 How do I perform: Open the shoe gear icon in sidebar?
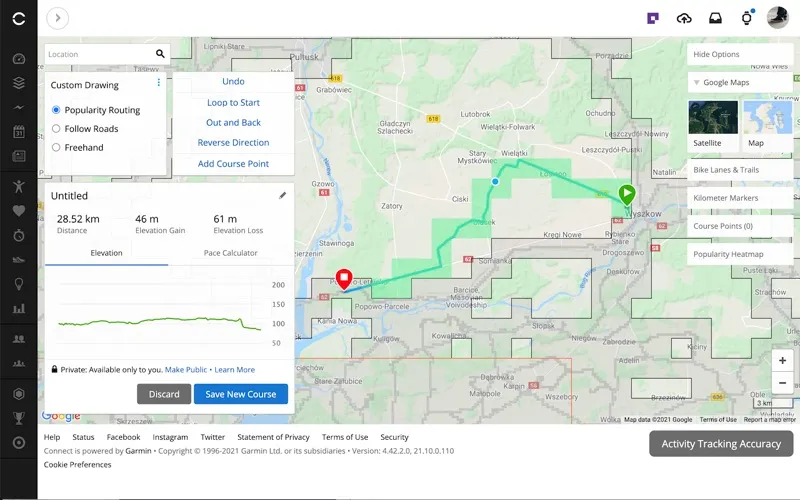click(x=19, y=260)
